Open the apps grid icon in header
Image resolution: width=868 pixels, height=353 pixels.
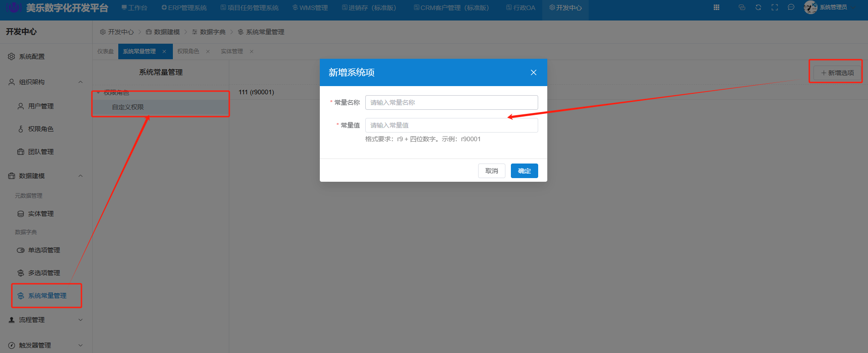717,7
